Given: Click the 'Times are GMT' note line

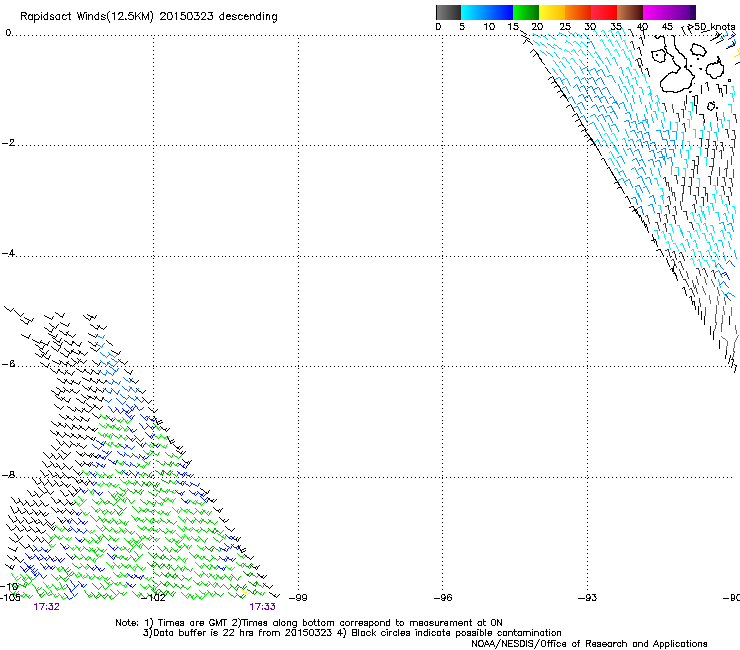Looking at the screenshot, I should pyautogui.click(x=309, y=623).
